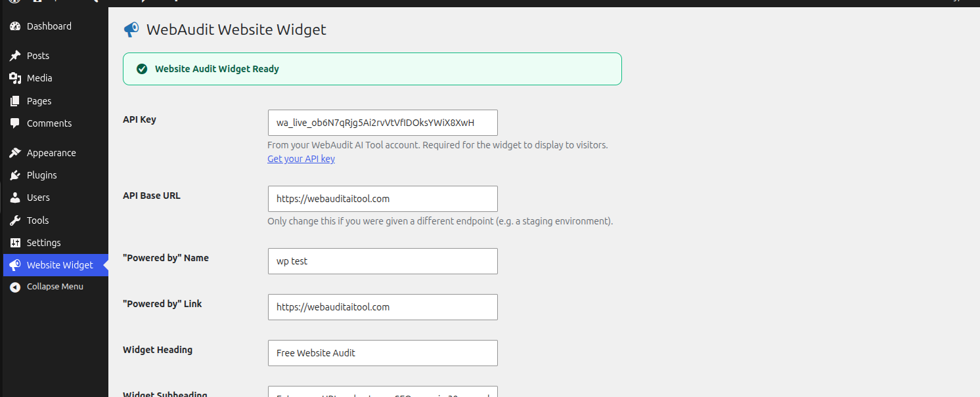The width and height of the screenshot is (980, 397).
Task: Click the "Powered by" Link field
Action: click(383, 307)
